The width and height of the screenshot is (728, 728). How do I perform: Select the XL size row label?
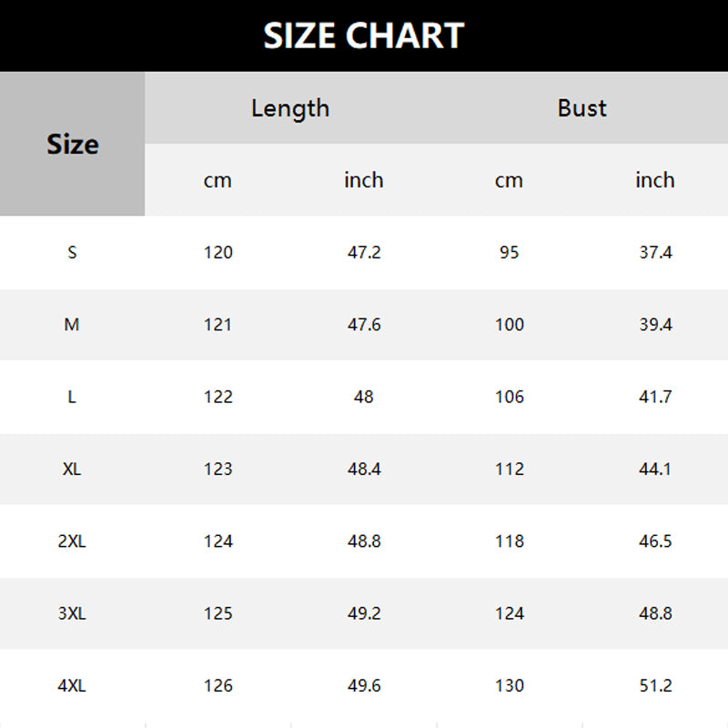click(73, 469)
